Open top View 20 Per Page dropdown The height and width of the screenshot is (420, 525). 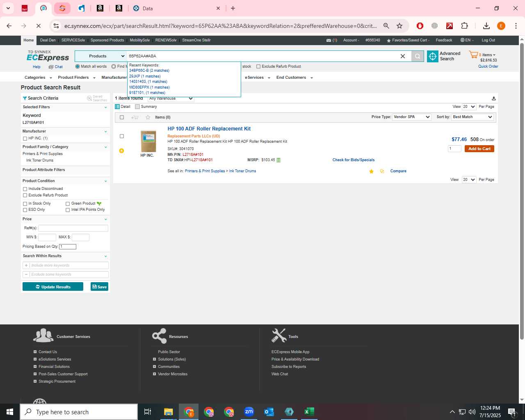coord(469,107)
